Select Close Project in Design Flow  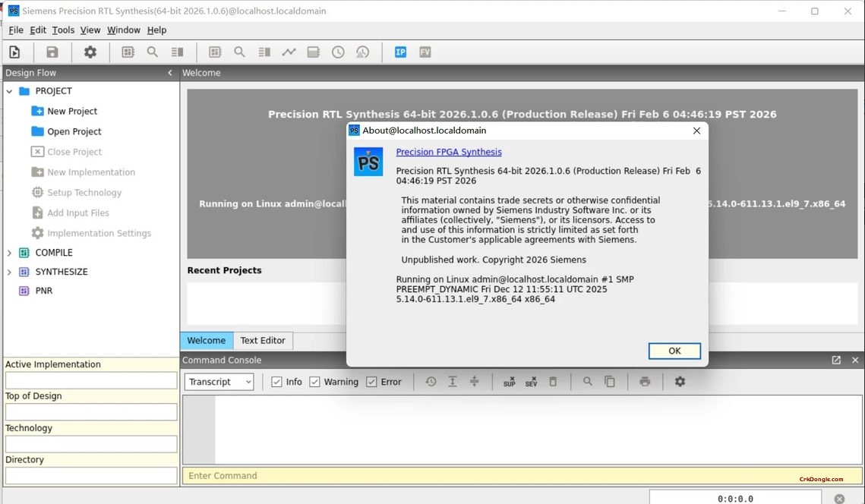[74, 152]
